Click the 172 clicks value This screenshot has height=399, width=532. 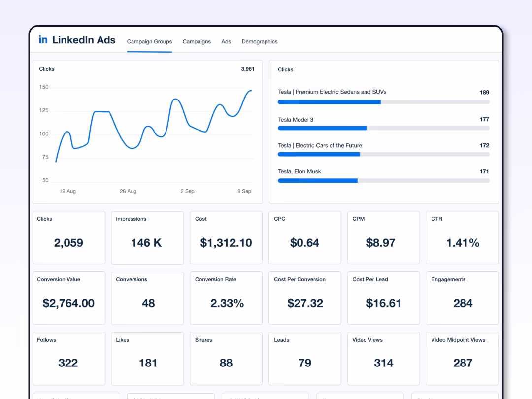point(484,145)
